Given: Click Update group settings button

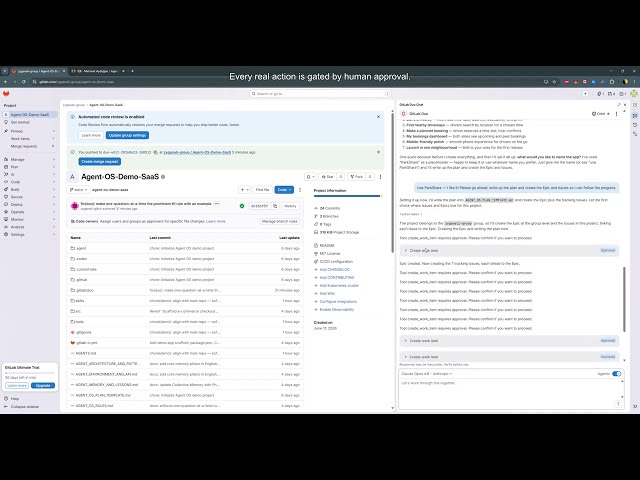Looking at the screenshot, I should coord(127,135).
